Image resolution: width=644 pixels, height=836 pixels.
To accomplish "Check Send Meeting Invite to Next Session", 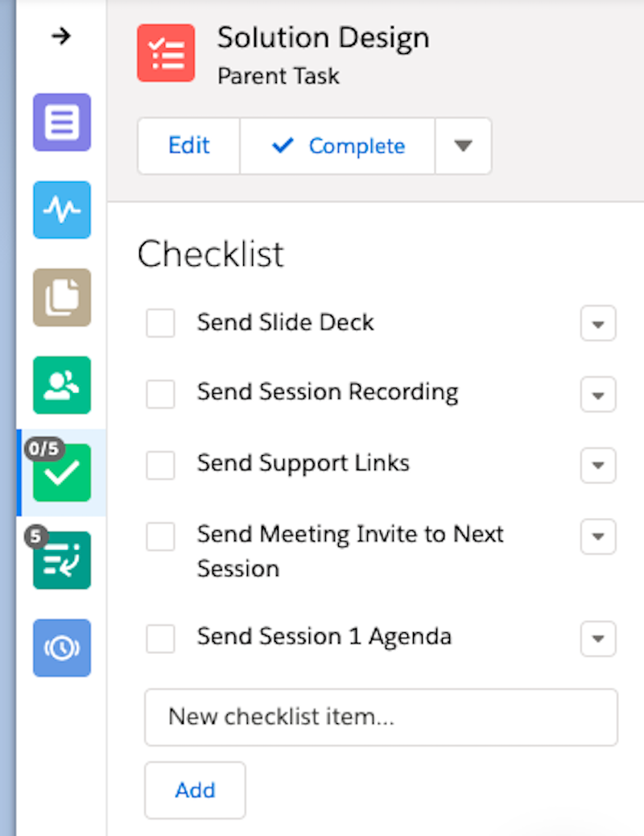I will (160, 536).
